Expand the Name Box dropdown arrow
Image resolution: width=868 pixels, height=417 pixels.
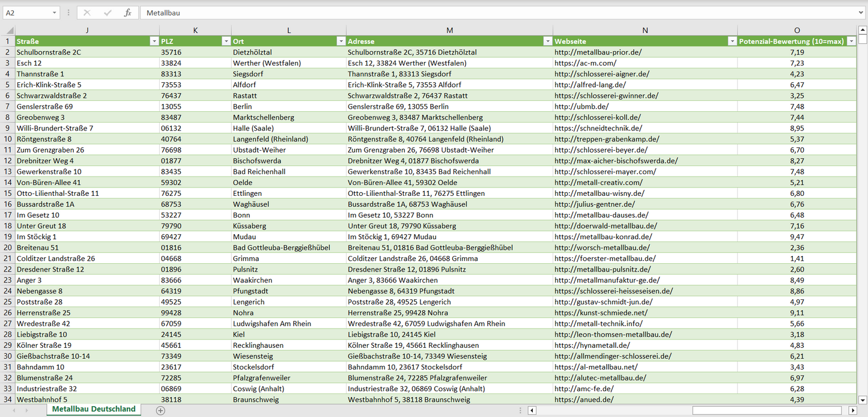point(55,13)
